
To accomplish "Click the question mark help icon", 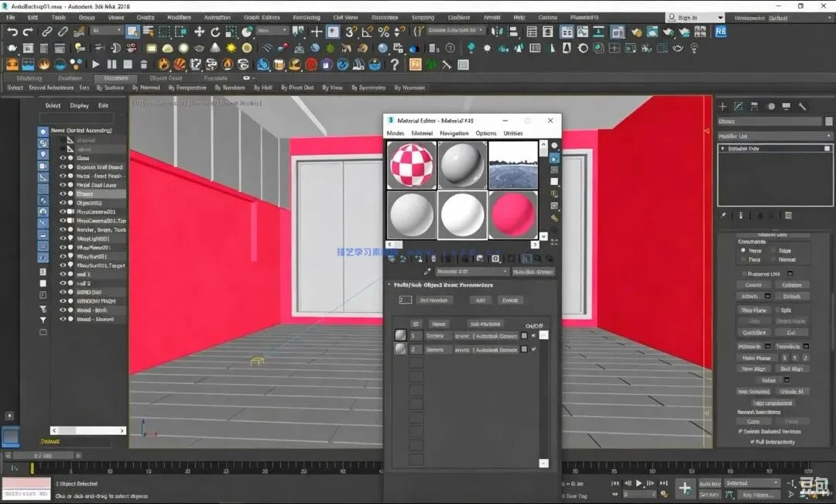I will 395,65.
